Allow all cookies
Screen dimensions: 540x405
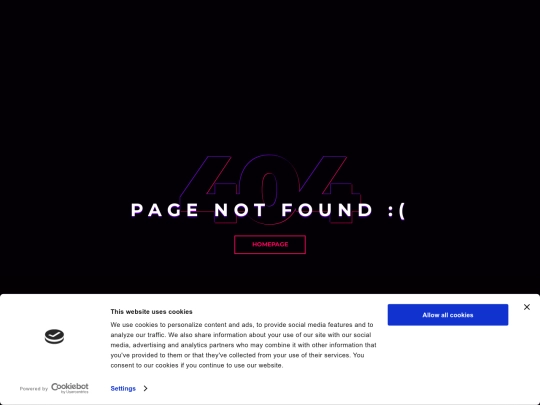448,315
